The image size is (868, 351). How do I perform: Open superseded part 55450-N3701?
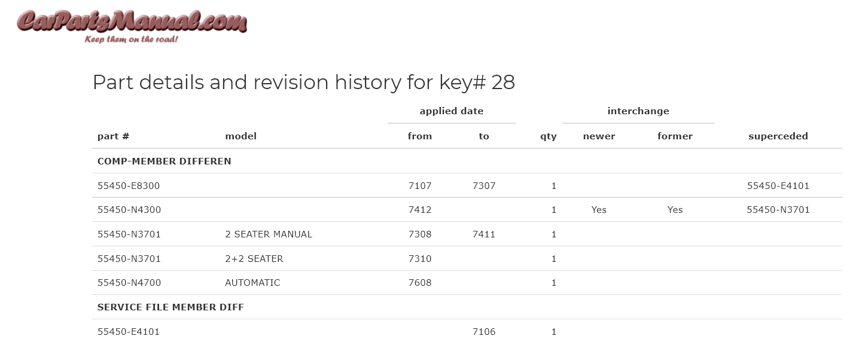pyautogui.click(x=778, y=210)
